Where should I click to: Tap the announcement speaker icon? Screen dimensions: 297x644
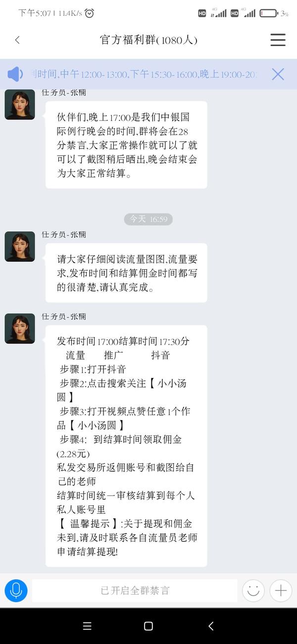(x=15, y=74)
